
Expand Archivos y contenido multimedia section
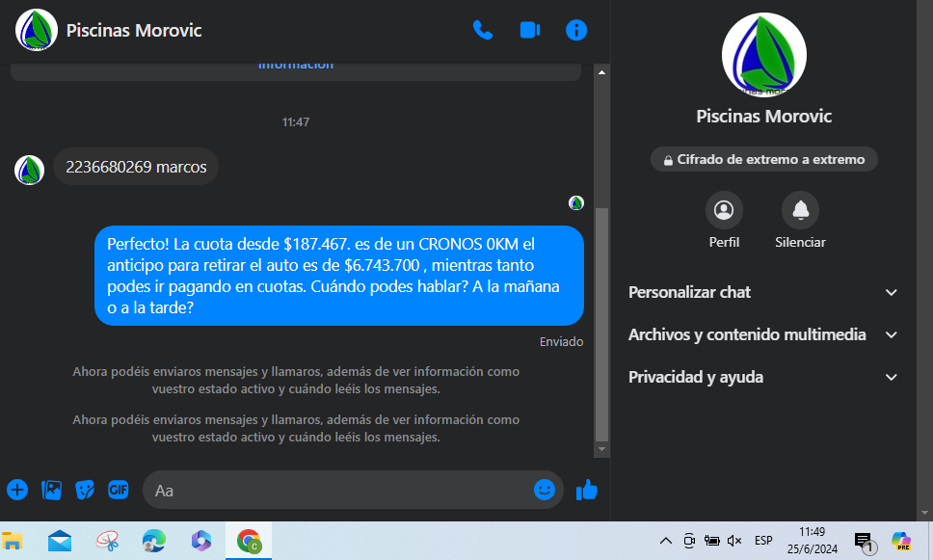tap(891, 334)
